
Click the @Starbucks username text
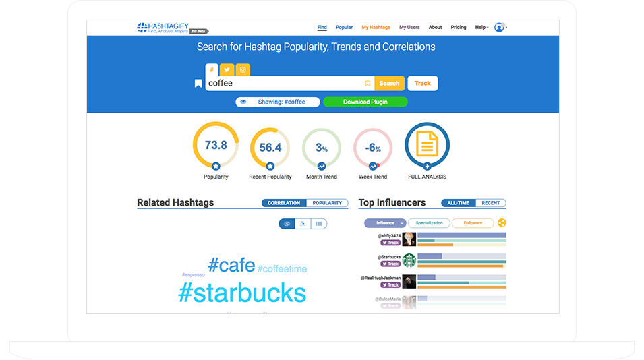(388, 257)
